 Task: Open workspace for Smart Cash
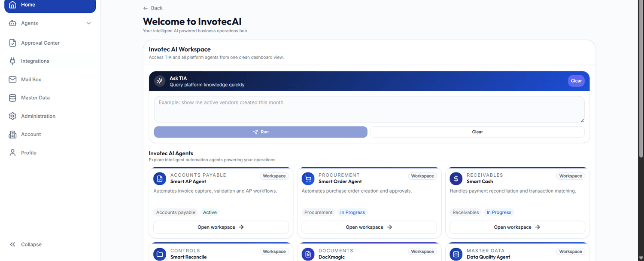(517, 227)
